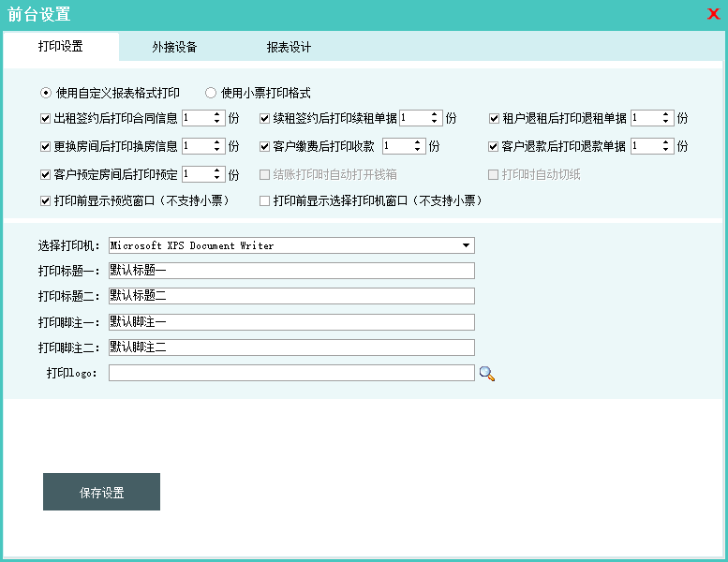Image resolution: width=728 pixels, height=562 pixels.
Task: Click the 打印脚注二 input box
Action: coord(291,348)
